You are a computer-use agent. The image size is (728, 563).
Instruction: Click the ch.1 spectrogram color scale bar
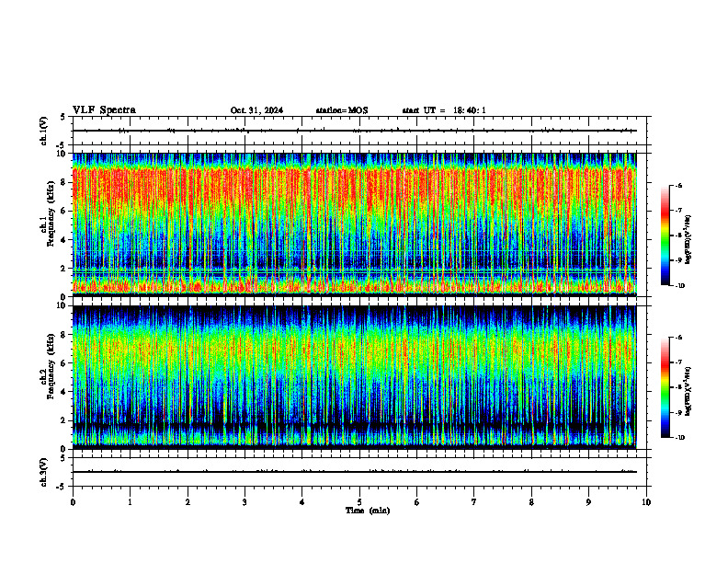pyautogui.click(x=665, y=236)
